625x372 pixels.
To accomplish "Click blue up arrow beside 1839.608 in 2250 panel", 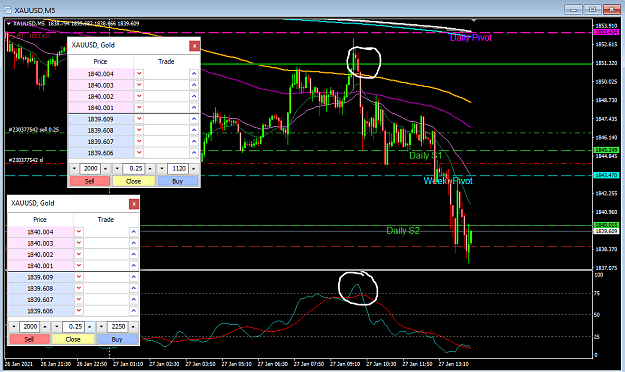I will point(134,288).
